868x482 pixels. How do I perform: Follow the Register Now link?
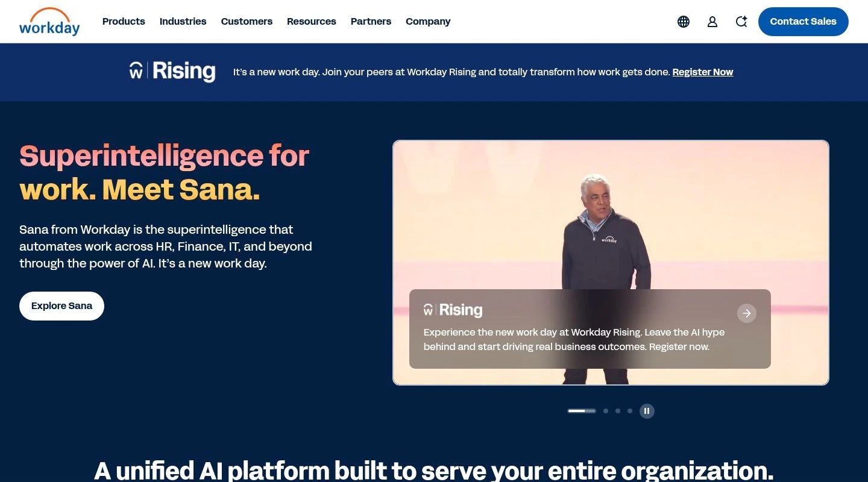[x=703, y=72]
